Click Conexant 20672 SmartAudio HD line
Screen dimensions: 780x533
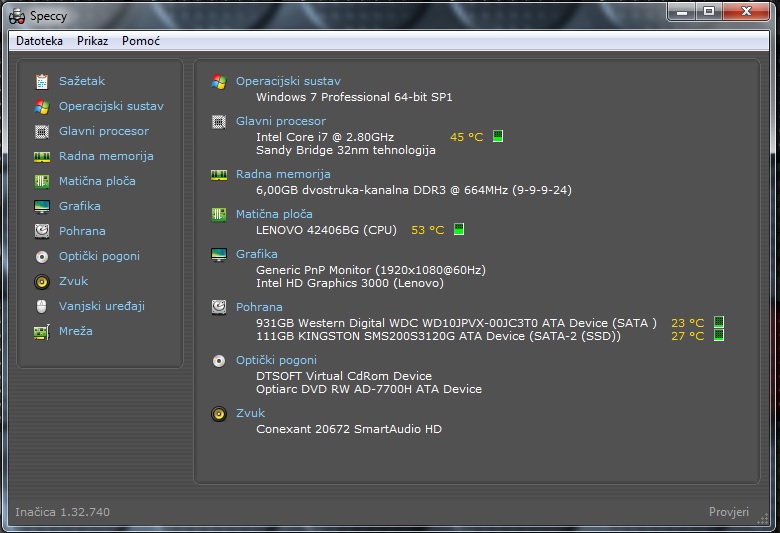point(349,429)
